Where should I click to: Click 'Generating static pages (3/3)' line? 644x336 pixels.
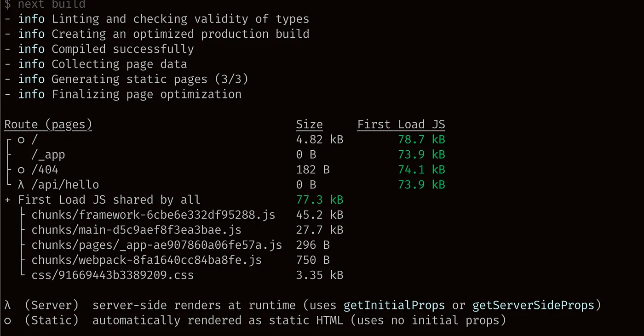[x=150, y=79]
